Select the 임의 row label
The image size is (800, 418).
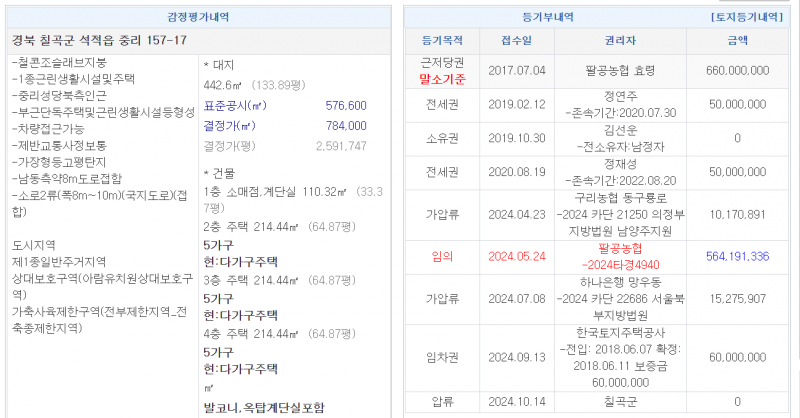click(x=442, y=255)
